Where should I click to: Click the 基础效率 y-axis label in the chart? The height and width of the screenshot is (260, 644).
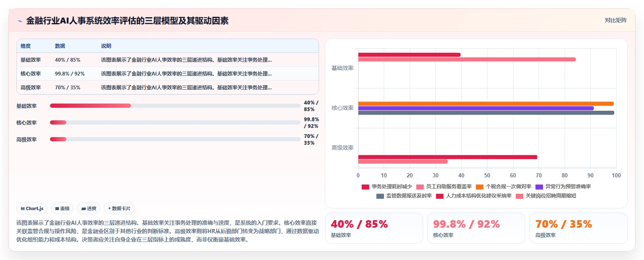coord(343,68)
